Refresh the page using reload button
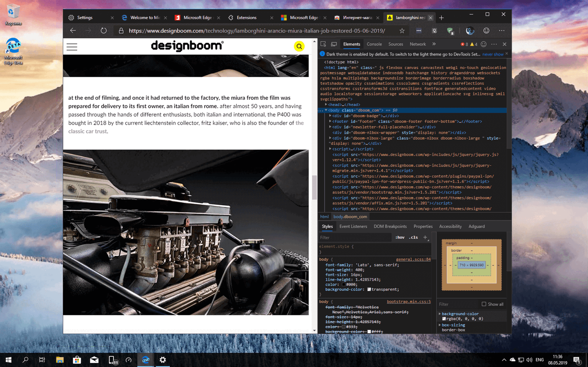Screen dimensions: 588x367 (x=103, y=31)
